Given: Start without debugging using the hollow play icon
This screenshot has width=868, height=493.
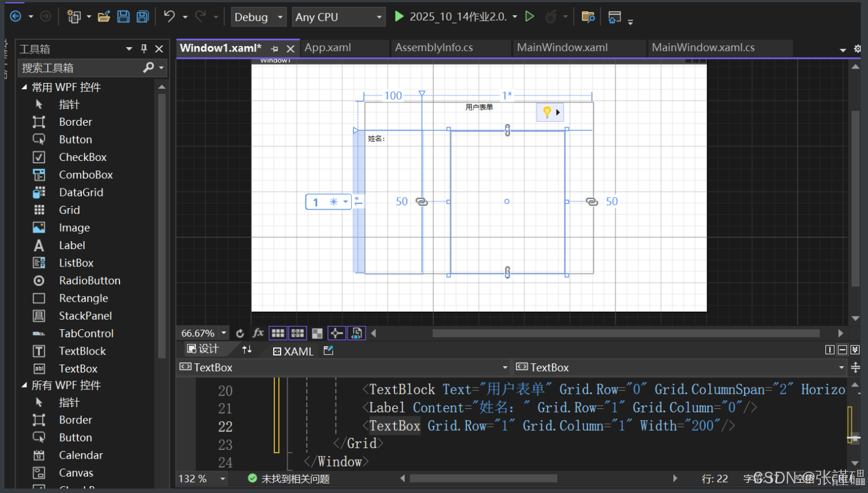Looking at the screenshot, I should [529, 16].
